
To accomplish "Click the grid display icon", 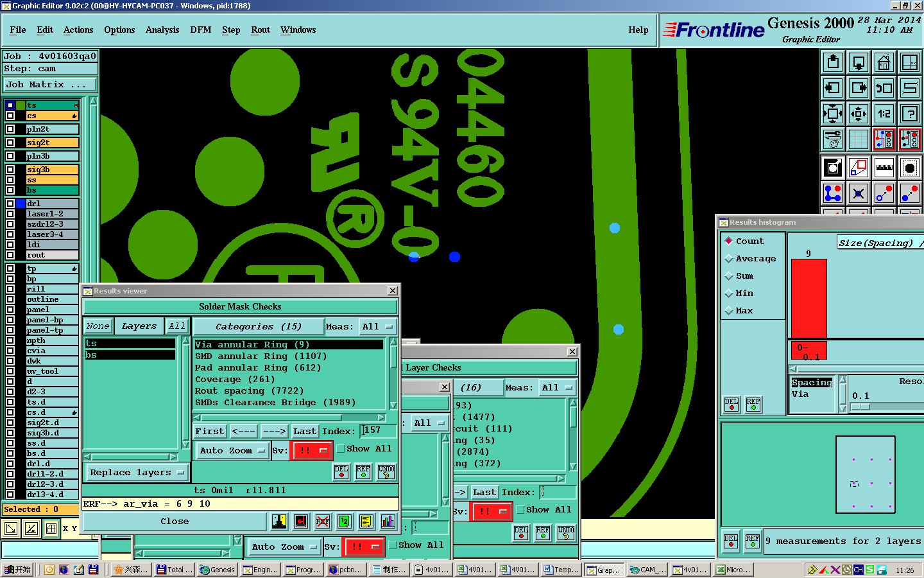I will [859, 139].
